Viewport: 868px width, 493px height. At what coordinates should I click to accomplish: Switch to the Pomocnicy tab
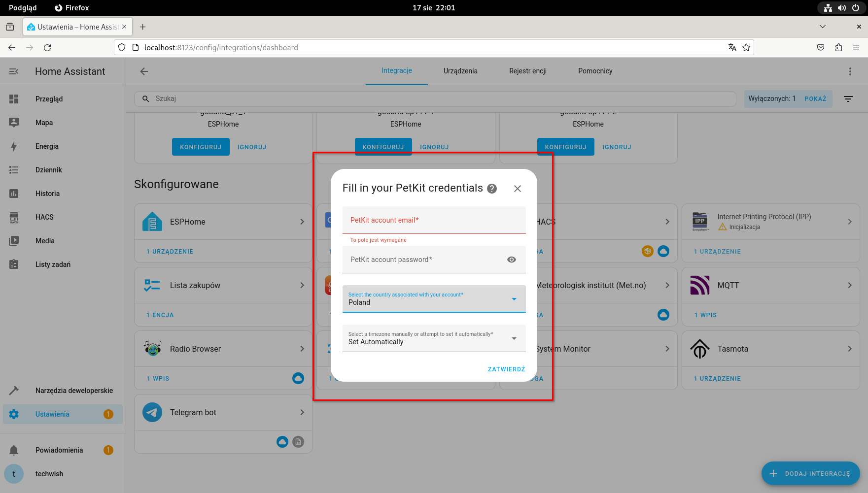coord(595,71)
